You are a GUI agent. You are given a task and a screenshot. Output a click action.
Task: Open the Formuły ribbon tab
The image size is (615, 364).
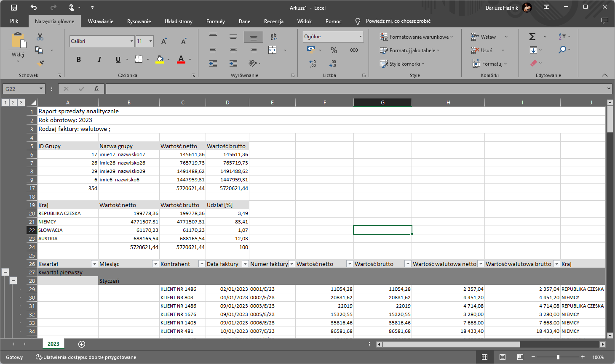[x=215, y=21]
